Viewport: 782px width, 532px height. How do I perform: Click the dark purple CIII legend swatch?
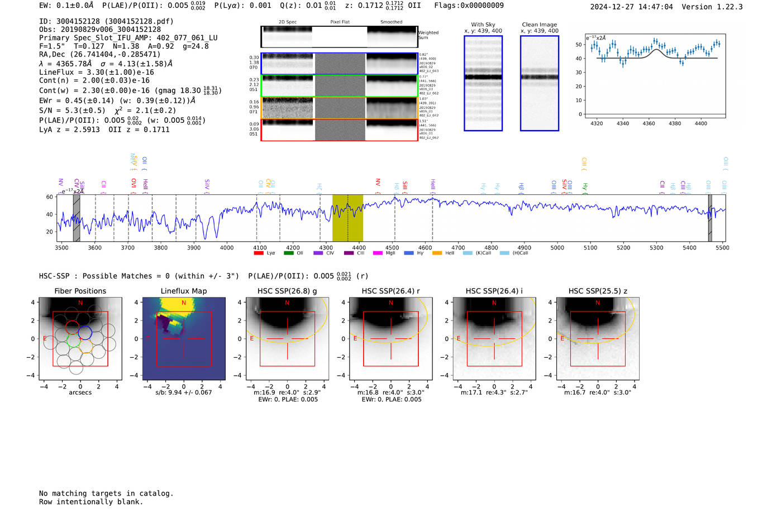click(x=349, y=253)
